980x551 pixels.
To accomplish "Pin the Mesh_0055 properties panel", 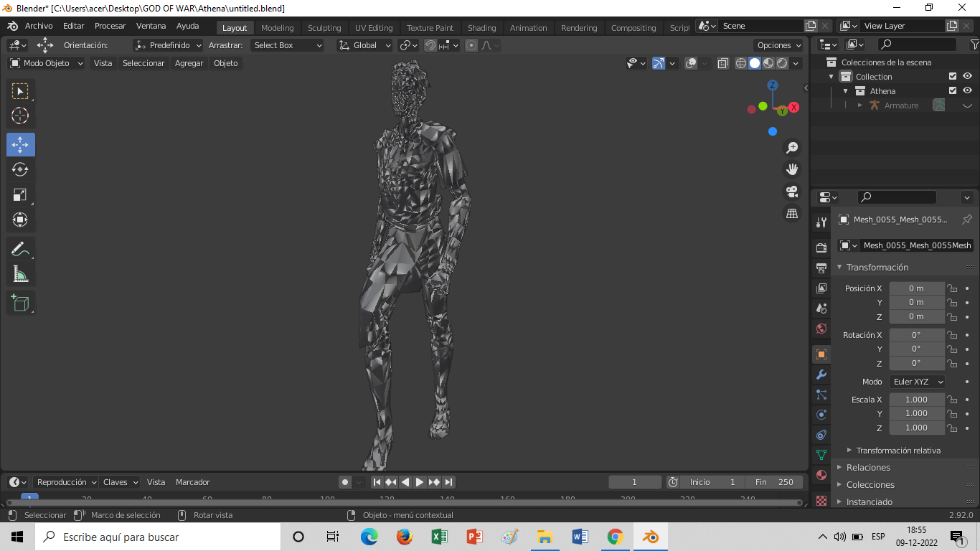I will click(966, 220).
